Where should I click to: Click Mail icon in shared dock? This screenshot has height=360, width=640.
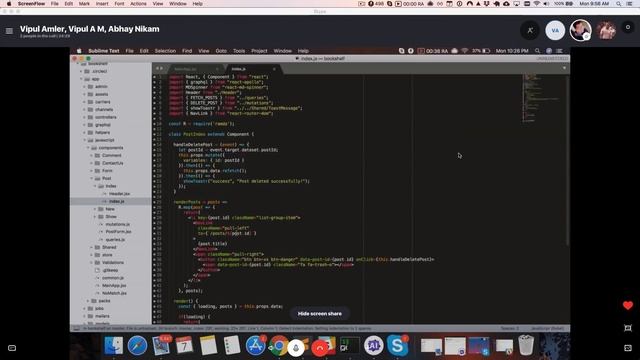161,345
